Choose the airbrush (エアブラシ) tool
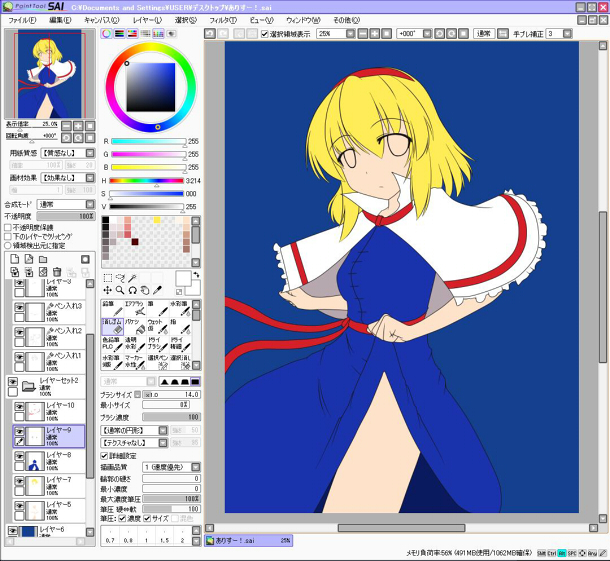 (135, 308)
